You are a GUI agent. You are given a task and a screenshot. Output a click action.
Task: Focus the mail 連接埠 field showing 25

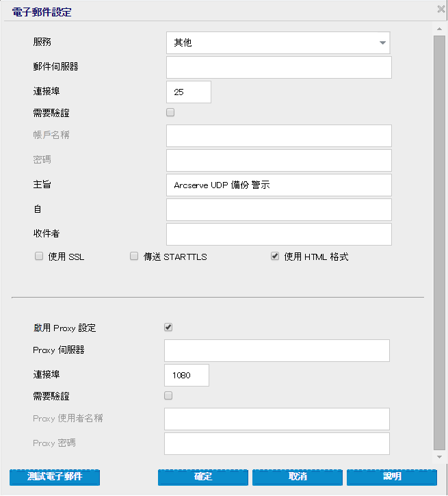point(188,92)
